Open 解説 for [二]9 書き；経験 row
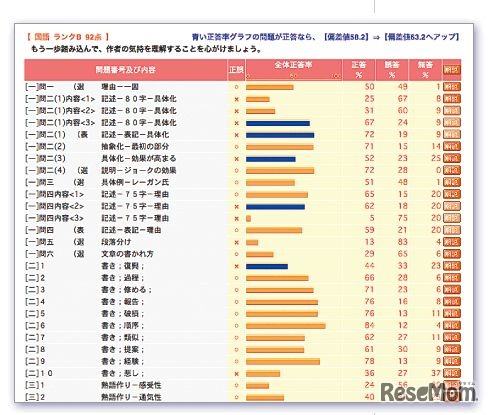The height and width of the screenshot is (415, 491). click(452, 361)
